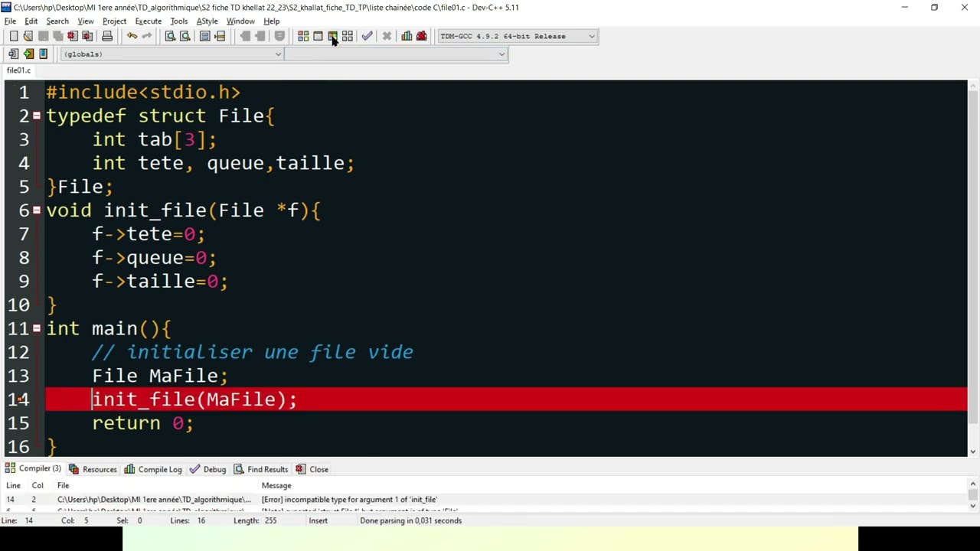Click the Run window icon
The image size is (980, 551).
click(318, 36)
